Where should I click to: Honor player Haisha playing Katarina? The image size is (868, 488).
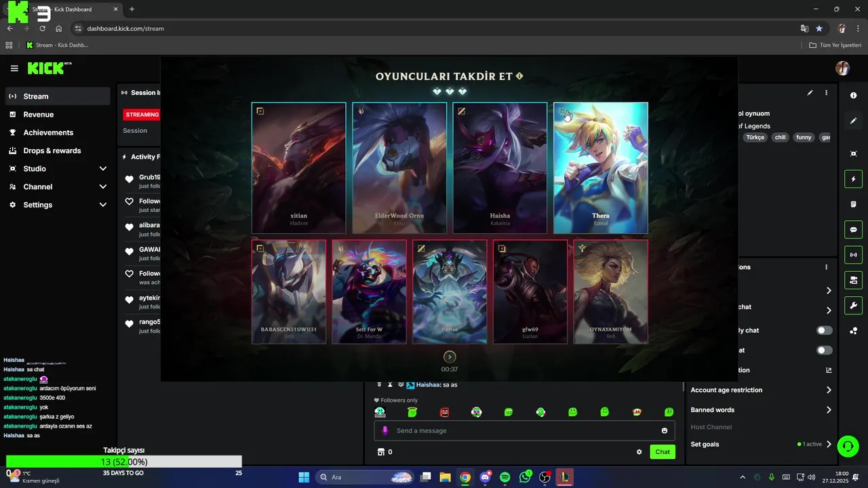click(500, 168)
